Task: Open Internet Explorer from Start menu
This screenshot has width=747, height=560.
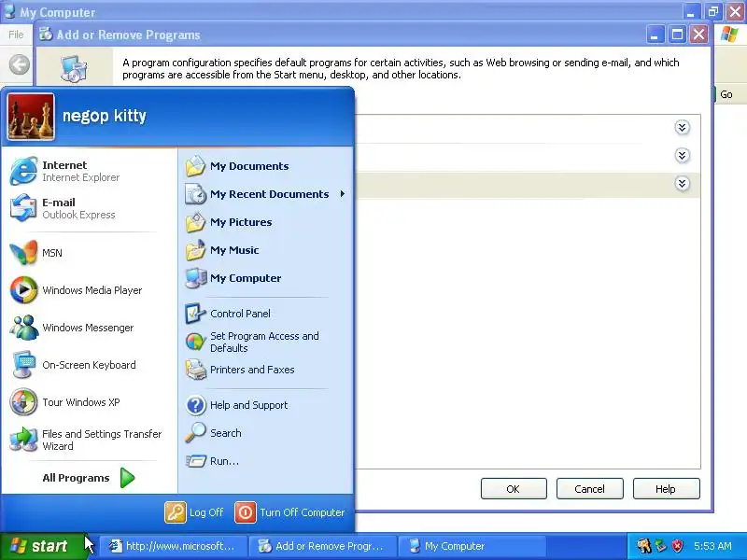Action: coord(89,171)
